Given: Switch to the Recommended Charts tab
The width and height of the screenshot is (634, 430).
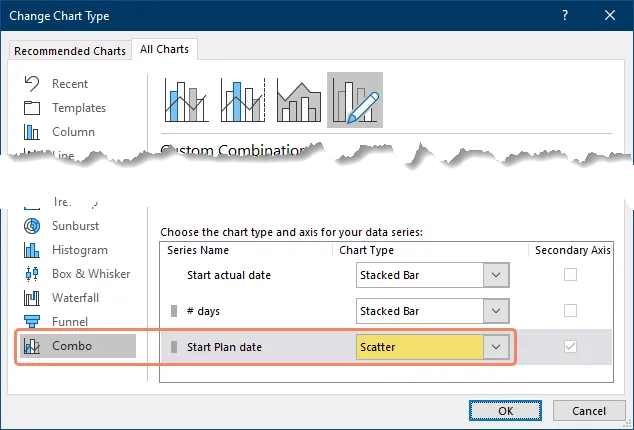Looking at the screenshot, I should tap(70, 51).
